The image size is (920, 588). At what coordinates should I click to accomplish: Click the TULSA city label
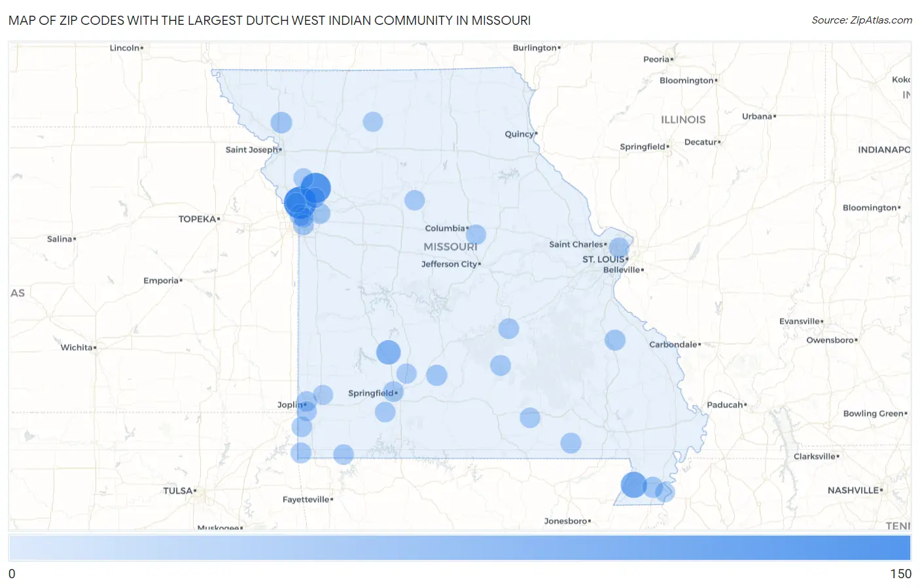(x=178, y=491)
